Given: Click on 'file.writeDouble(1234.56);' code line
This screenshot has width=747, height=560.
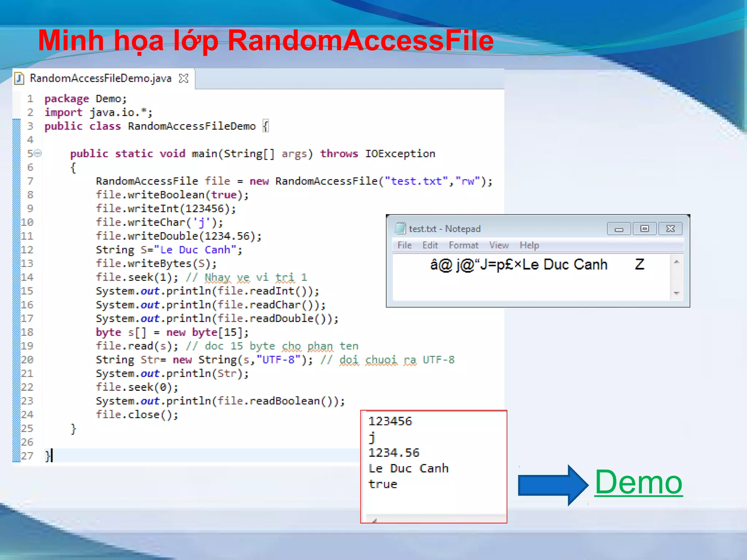Looking at the screenshot, I should [x=179, y=236].
